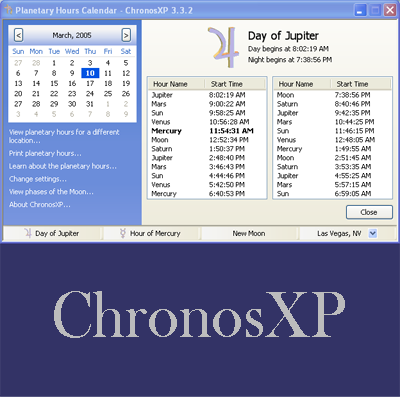Select Venus row at 5:42:50 PM
This screenshot has height=400, width=400.
(207, 185)
